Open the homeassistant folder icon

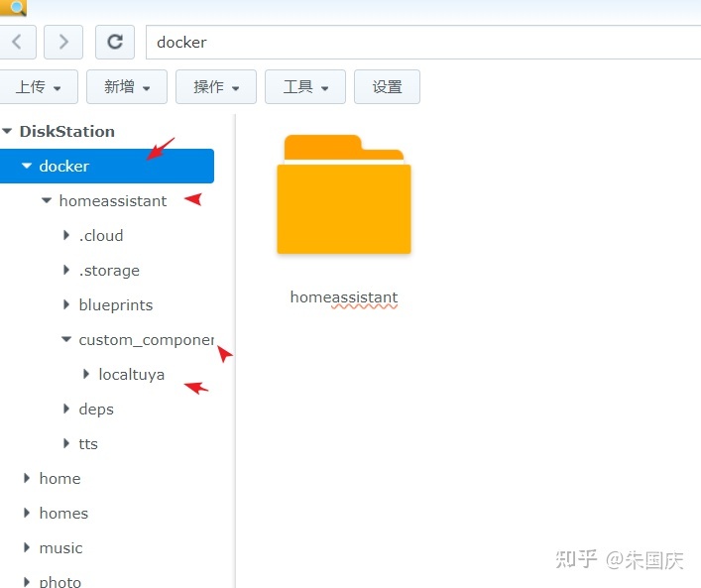pos(343,195)
